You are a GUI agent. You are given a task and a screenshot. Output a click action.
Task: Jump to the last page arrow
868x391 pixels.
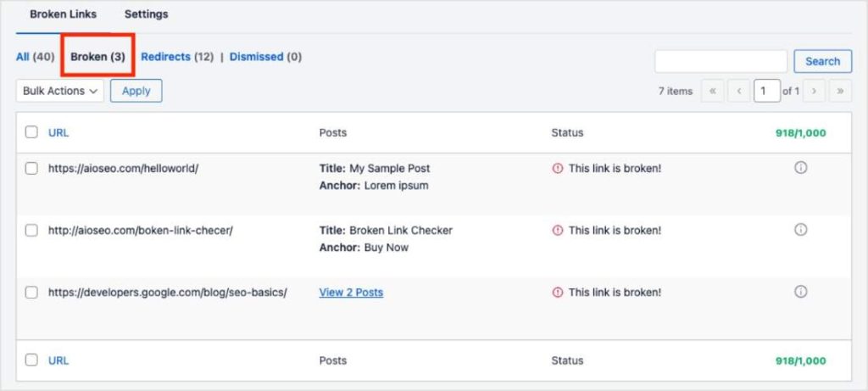(x=840, y=91)
